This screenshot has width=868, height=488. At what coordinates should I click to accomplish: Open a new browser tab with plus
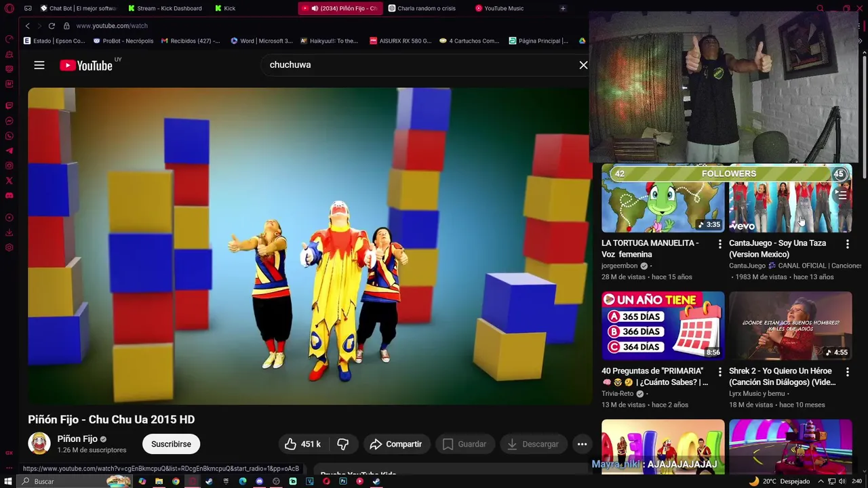point(563,8)
